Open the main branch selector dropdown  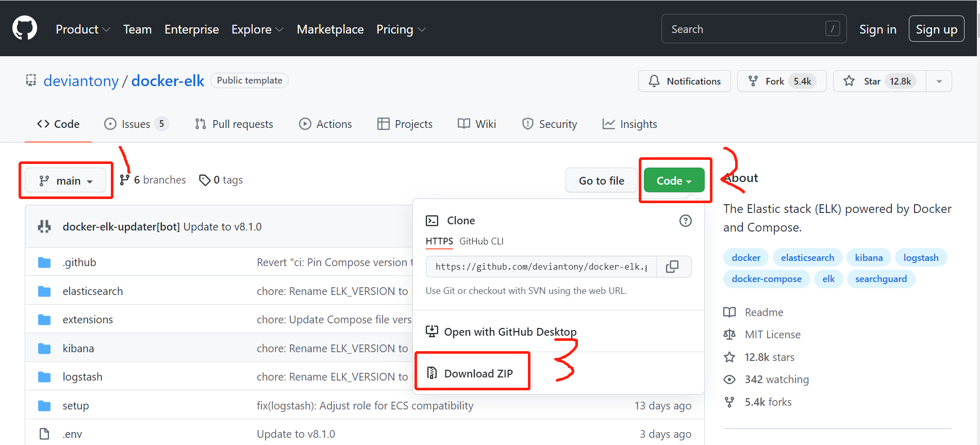pos(65,180)
